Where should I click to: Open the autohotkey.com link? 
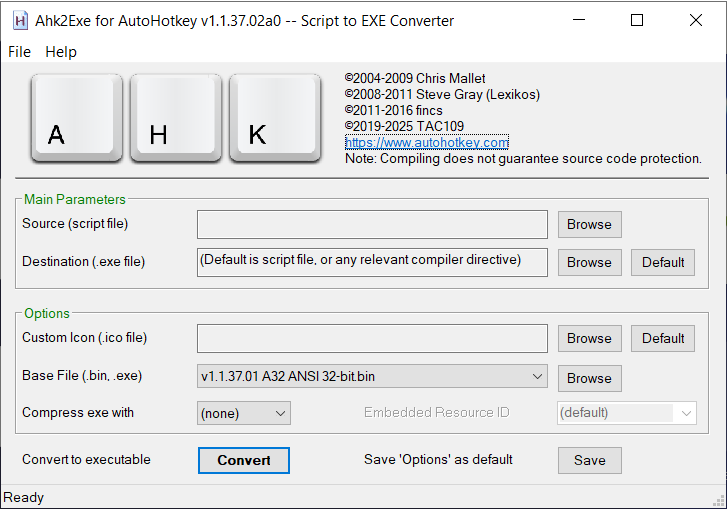tap(427, 142)
